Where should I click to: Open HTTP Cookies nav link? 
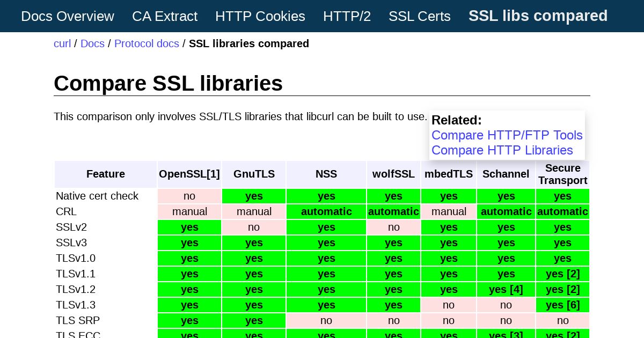point(260,16)
